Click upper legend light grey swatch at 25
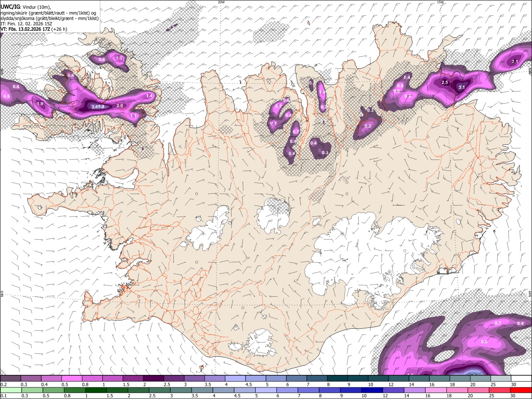 click(x=501, y=379)
